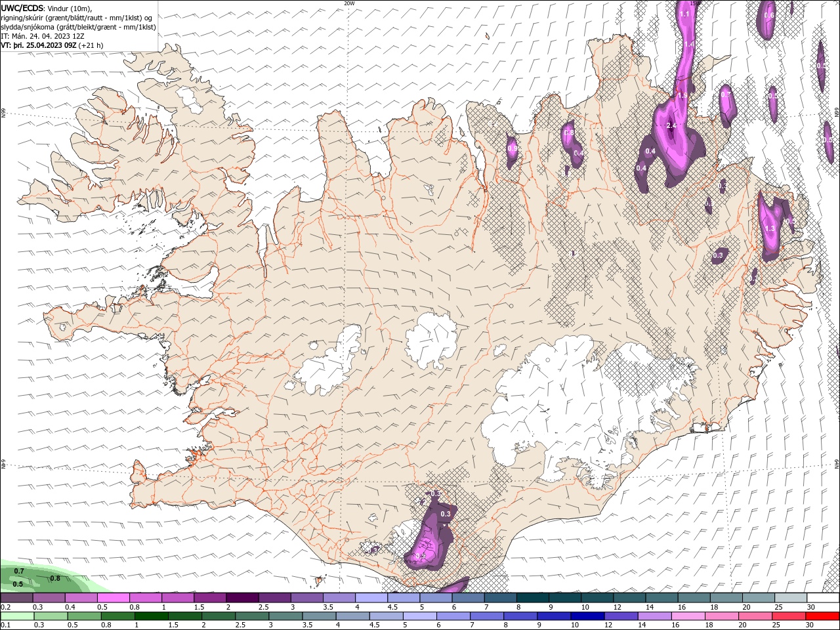This screenshot has height=630, width=840.
Task: Click the 2.4 snowfall maximum value
Action: 671,125
